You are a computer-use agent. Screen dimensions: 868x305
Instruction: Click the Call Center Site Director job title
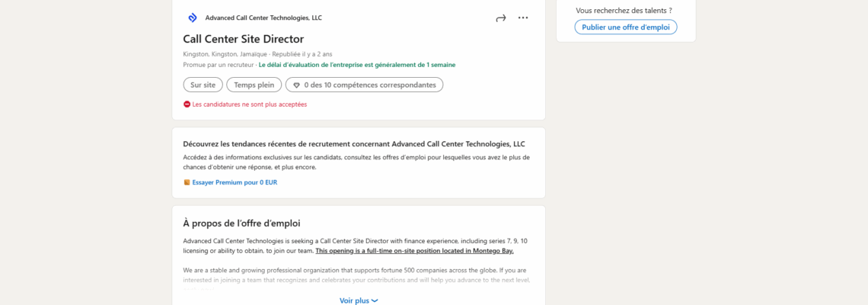(x=243, y=39)
